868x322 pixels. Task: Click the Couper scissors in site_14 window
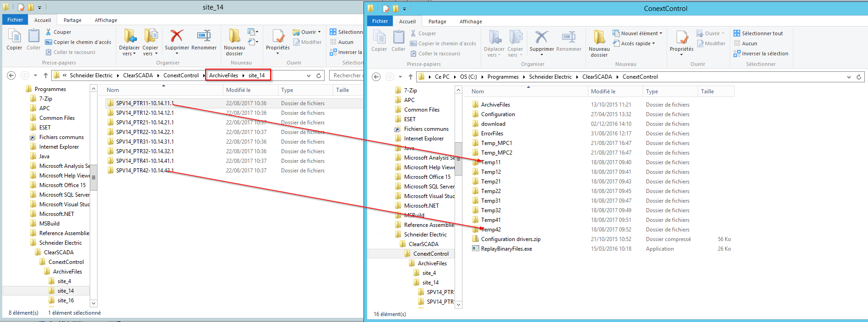pyautogui.click(x=49, y=32)
